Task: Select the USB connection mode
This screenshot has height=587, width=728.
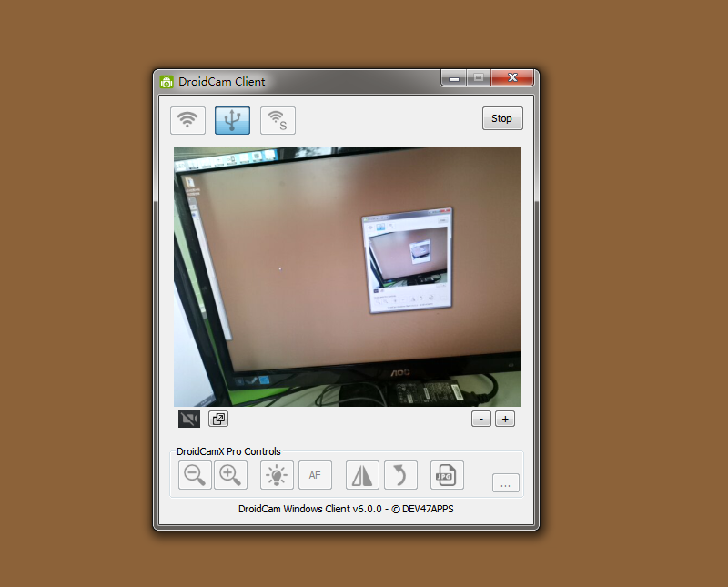Action: [232, 120]
